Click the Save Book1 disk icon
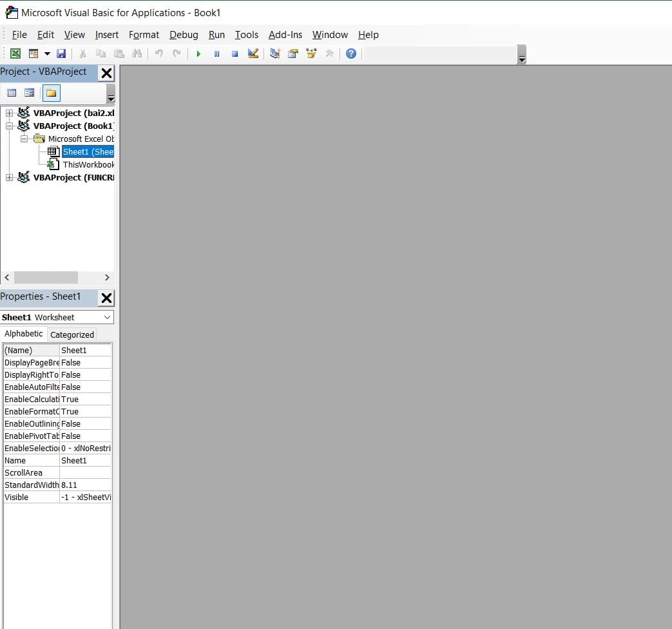 tap(61, 53)
